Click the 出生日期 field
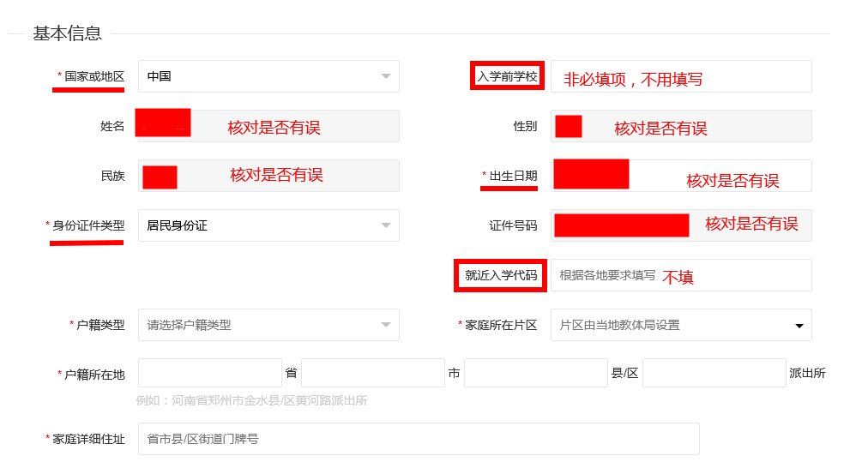Screen dimensions: 868x468 681,176
